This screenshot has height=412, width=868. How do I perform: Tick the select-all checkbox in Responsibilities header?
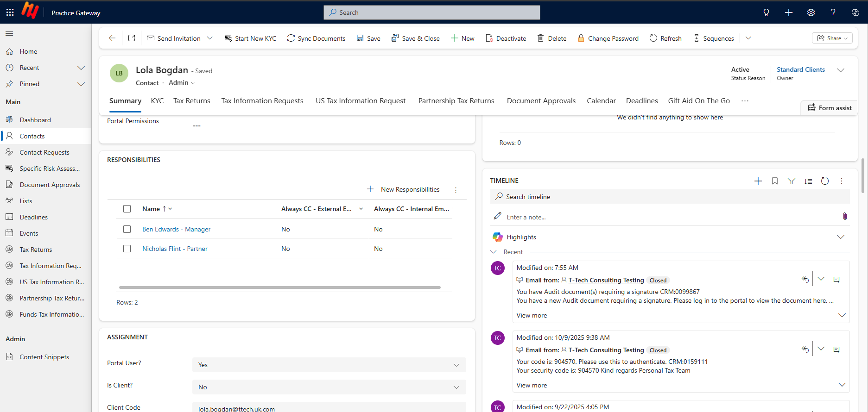127,209
